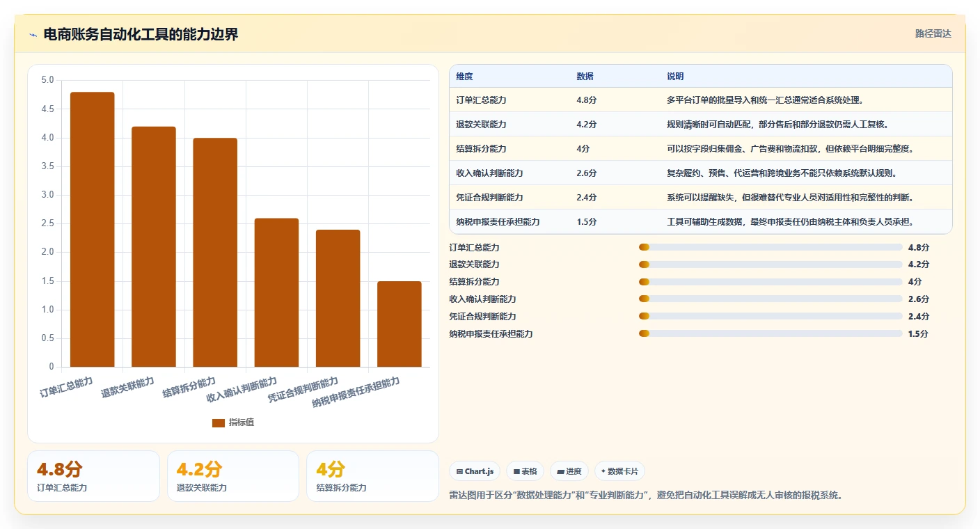Click the description starting 多平台订单的批量导入
Image resolution: width=980 pixels, height=529 pixels.
[766, 100]
